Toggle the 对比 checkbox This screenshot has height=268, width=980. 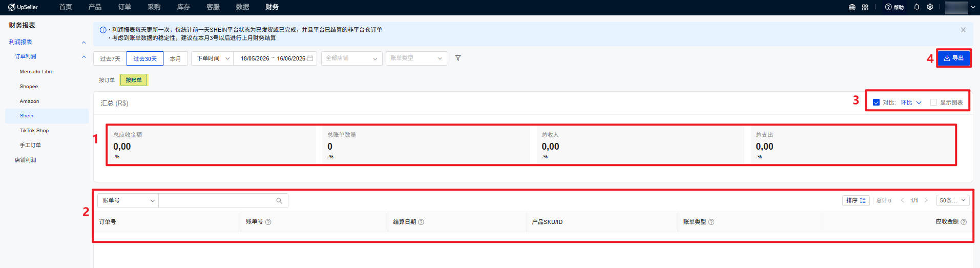pos(876,102)
